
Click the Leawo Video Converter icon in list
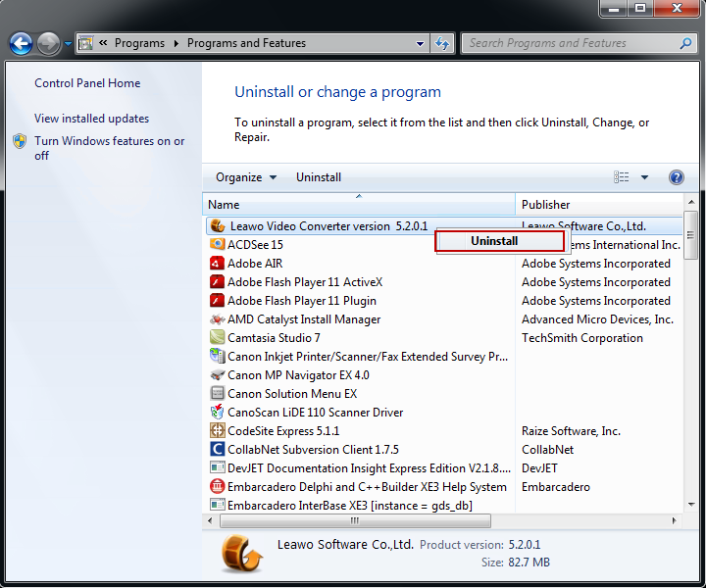218,225
